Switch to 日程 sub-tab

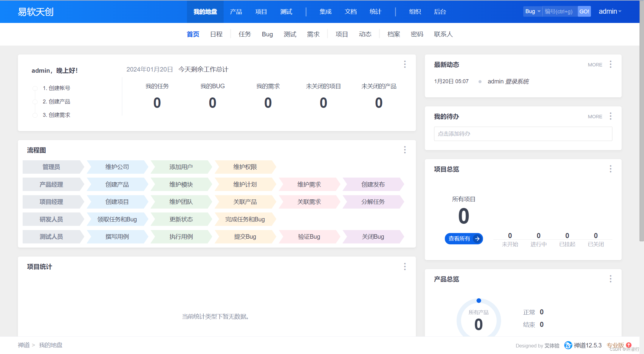click(x=216, y=34)
